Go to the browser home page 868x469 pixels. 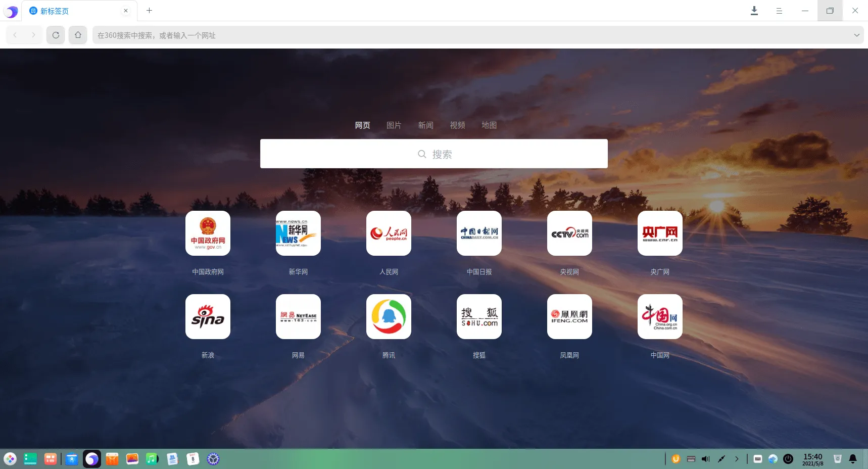point(78,35)
